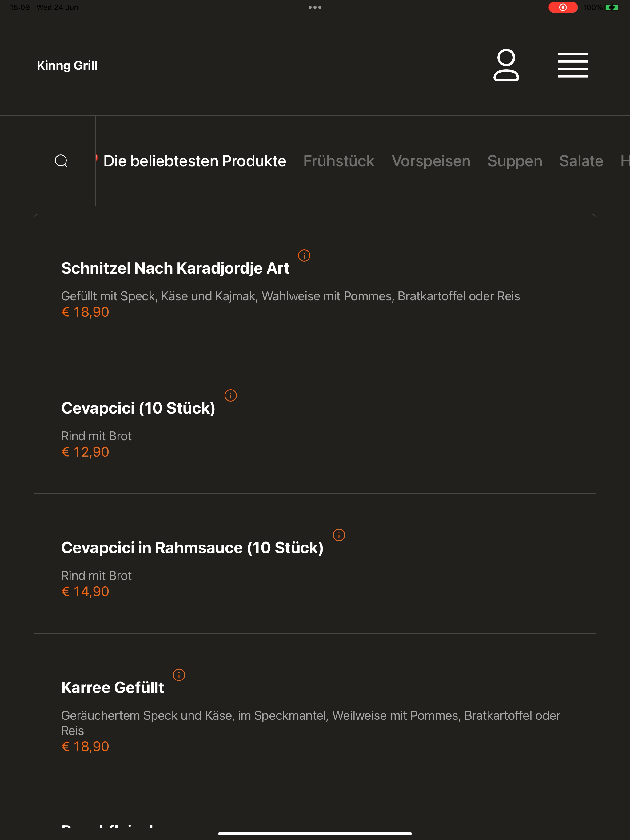
Task: Click the € 12,90 price
Action: 85,452
